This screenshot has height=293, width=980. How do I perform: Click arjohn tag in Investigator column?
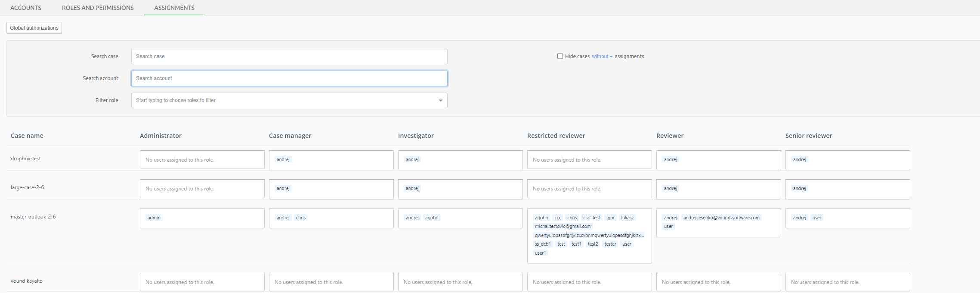[x=432, y=218]
